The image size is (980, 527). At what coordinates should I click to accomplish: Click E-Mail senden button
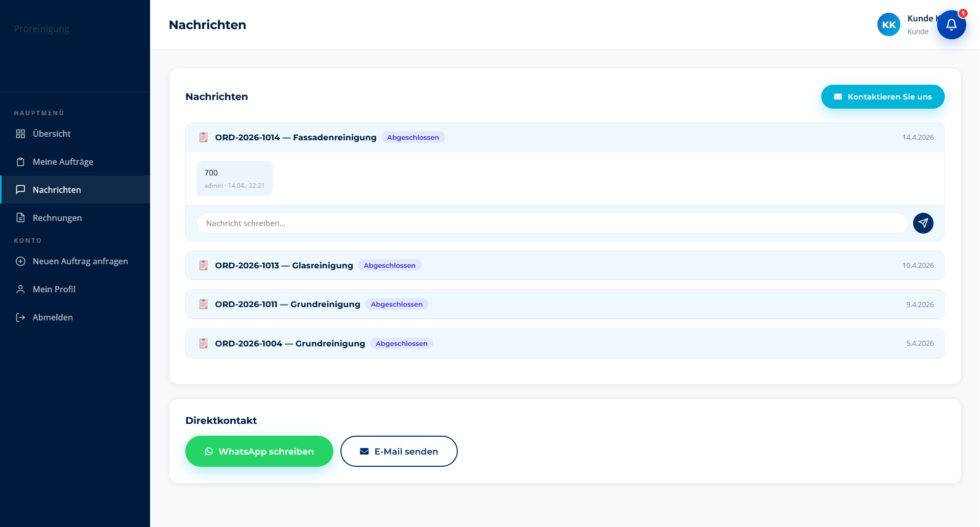399,451
